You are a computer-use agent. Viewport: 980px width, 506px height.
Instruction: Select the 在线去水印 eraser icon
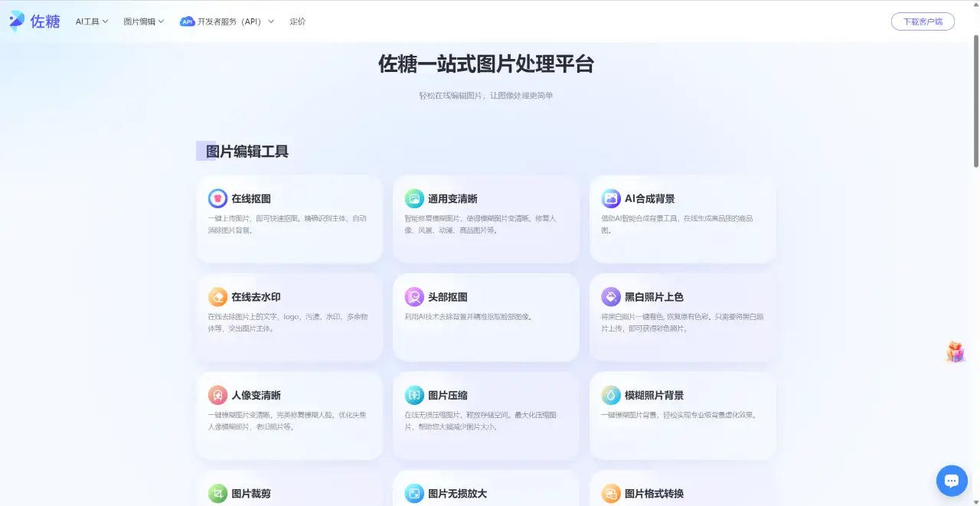pyautogui.click(x=217, y=297)
